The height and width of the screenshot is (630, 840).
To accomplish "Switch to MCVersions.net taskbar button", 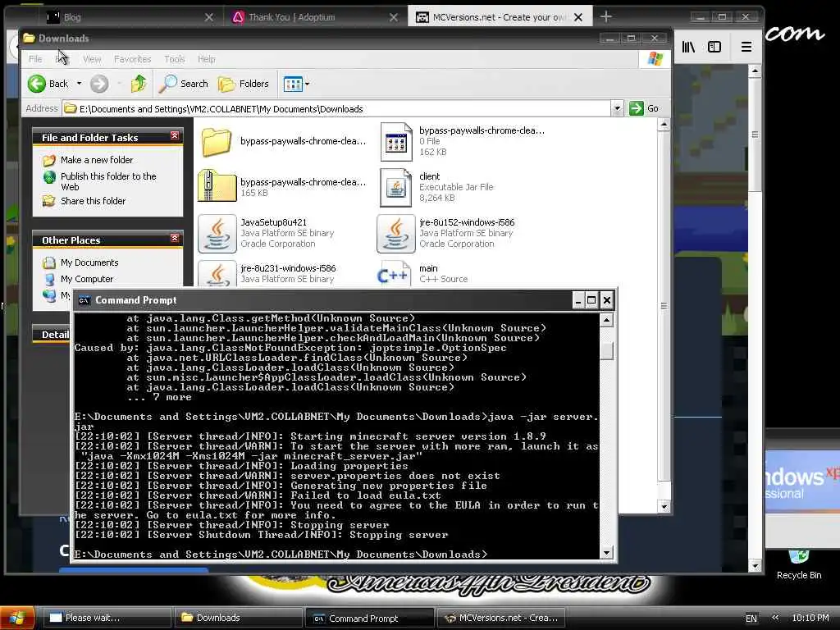I will 501,619.
